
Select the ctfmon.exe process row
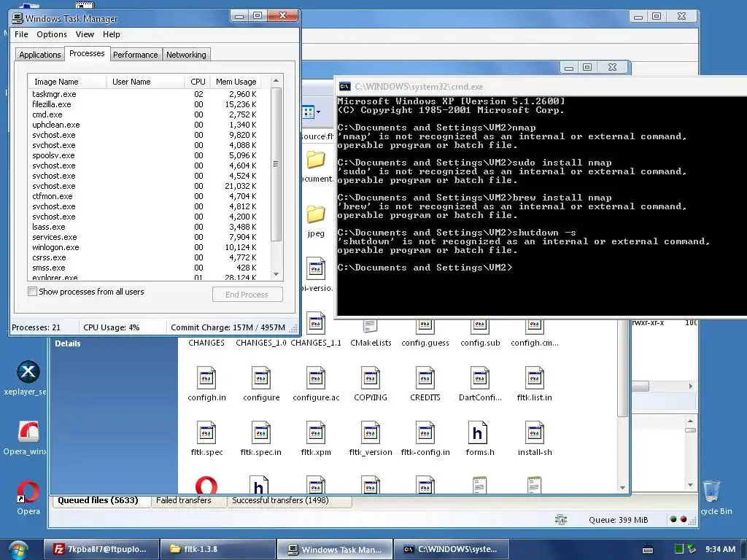click(x=144, y=196)
